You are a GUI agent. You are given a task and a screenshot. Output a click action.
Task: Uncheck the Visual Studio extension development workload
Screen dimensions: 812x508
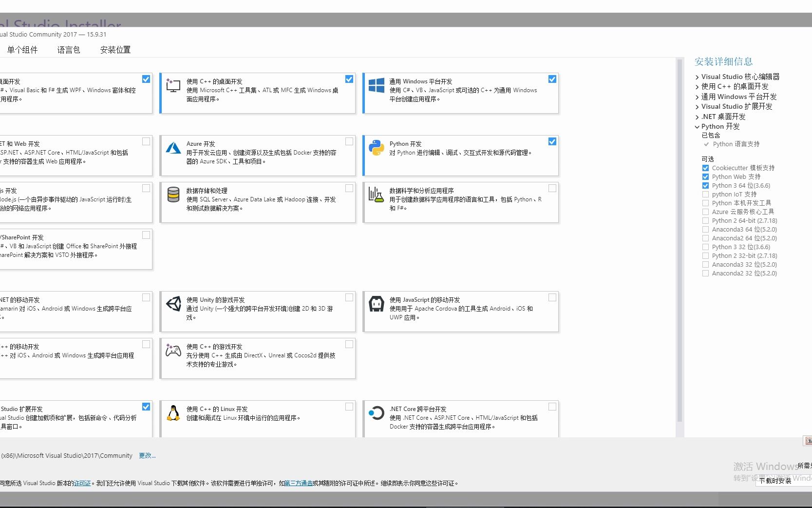pos(146,407)
